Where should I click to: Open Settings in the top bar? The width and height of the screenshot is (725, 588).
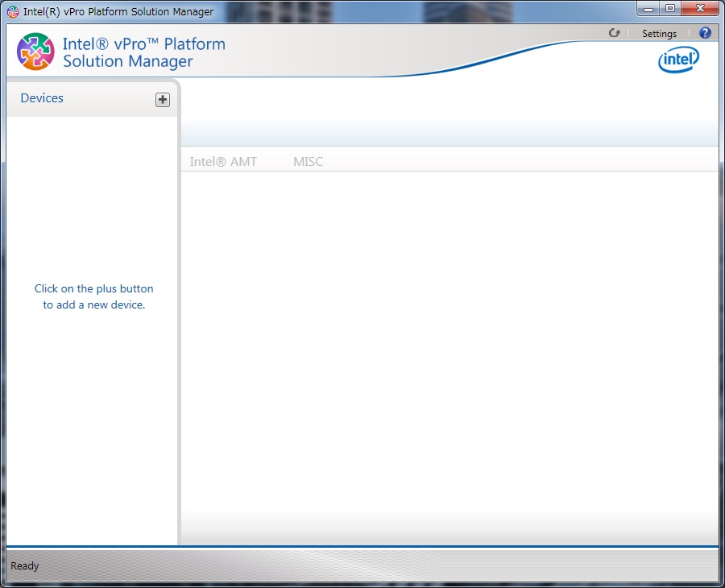[659, 33]
